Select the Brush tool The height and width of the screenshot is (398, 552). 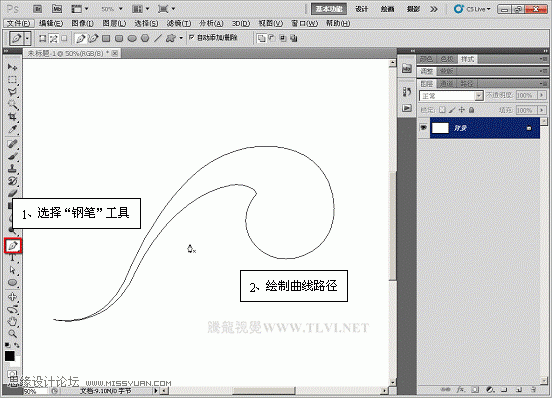(x=13, y=156)
